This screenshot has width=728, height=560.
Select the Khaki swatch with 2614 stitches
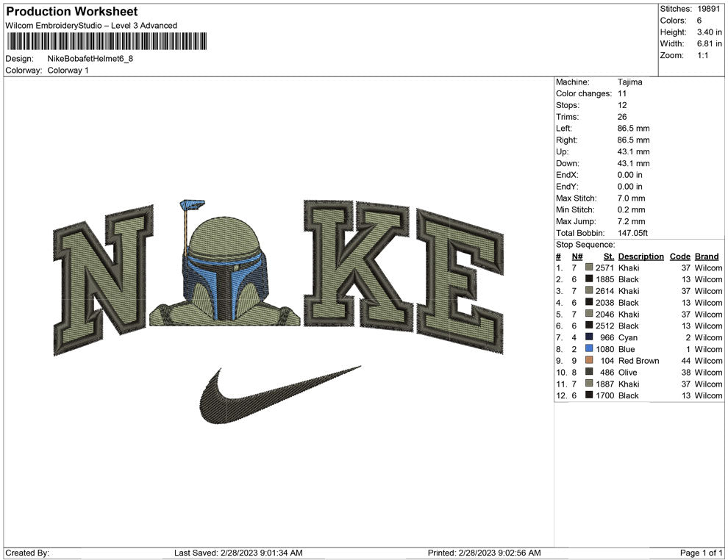click(589, 290)
